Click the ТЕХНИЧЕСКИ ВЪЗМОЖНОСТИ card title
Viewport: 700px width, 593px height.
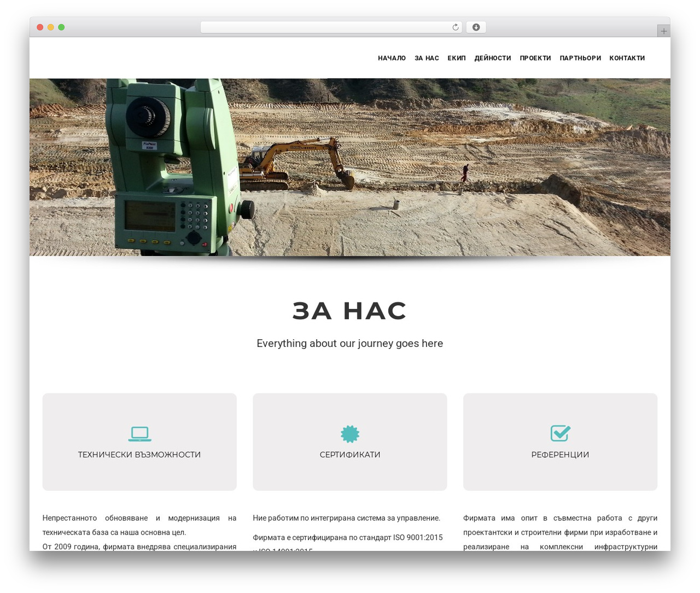(x=139, y=455)
